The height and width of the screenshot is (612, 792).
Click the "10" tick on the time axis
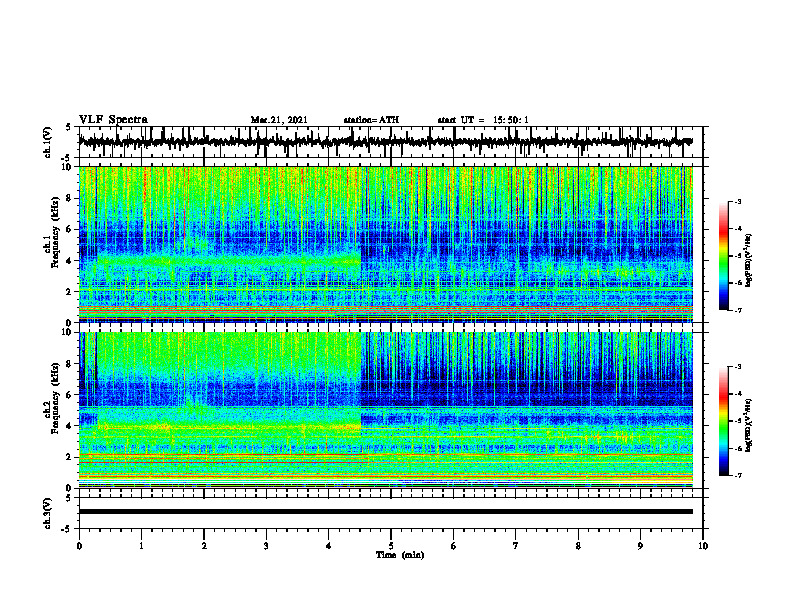point(703,546)
